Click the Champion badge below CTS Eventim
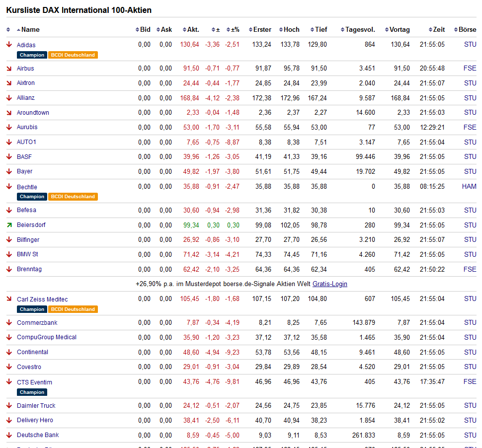Screen dimensions: 482x448 [x=32, y=392]
